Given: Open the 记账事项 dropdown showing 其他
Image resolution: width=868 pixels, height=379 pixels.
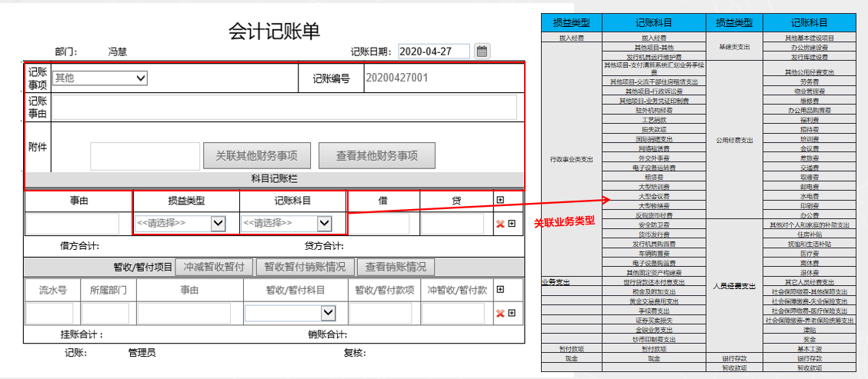Looking at the screenshot, I should [x=99, y=78].
